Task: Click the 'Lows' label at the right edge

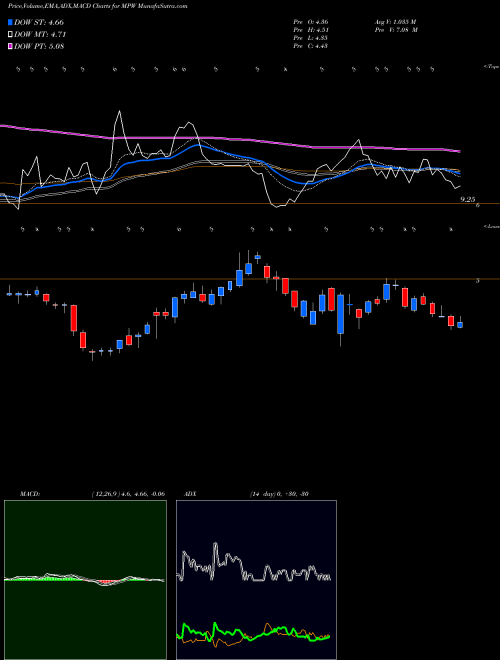Action: click(491, 226)
